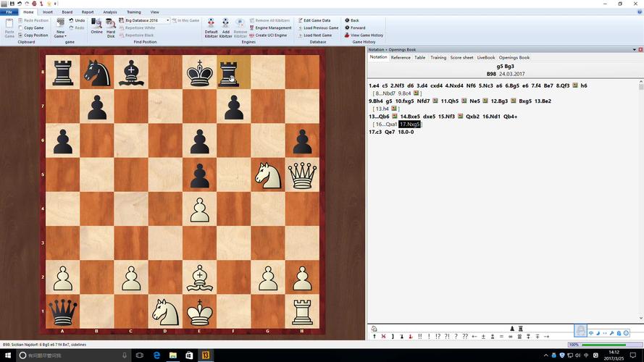644x362 pixels.
Task: Click the notation panel scrollbar down arrow
Action: coord(640,318)
